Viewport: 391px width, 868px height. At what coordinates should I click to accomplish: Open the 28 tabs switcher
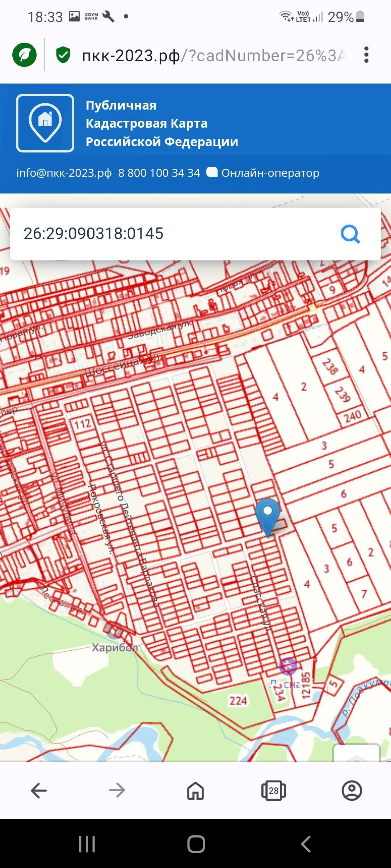(x=274, y=791)
